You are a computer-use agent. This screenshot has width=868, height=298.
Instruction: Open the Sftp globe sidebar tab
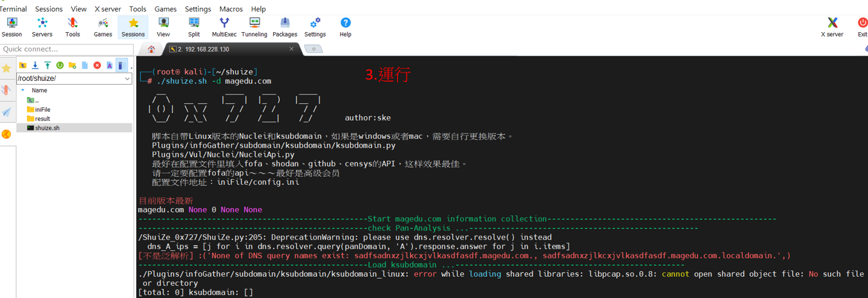tap(6, 134)
